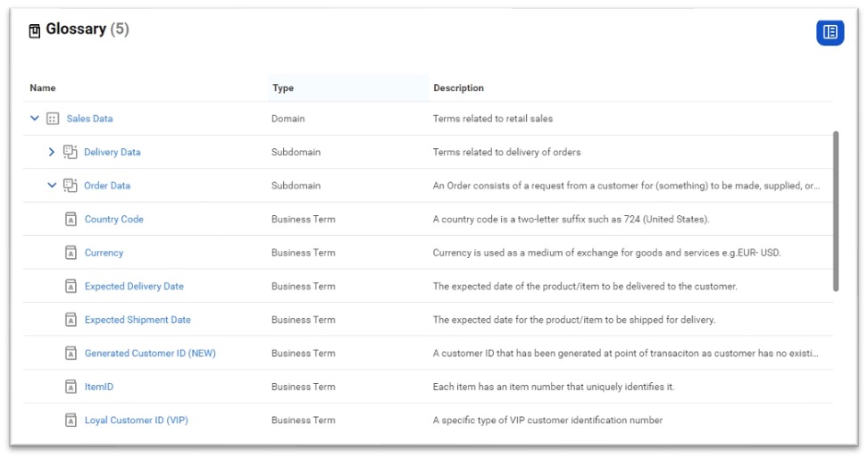
Task: Click the Description column header
Action: tap(458, 88)
